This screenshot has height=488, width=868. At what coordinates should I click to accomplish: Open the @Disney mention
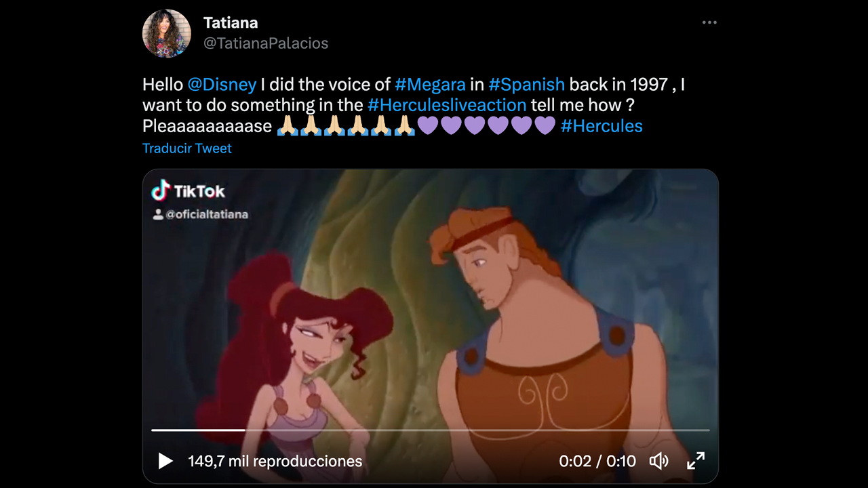(x=222, y=84)
